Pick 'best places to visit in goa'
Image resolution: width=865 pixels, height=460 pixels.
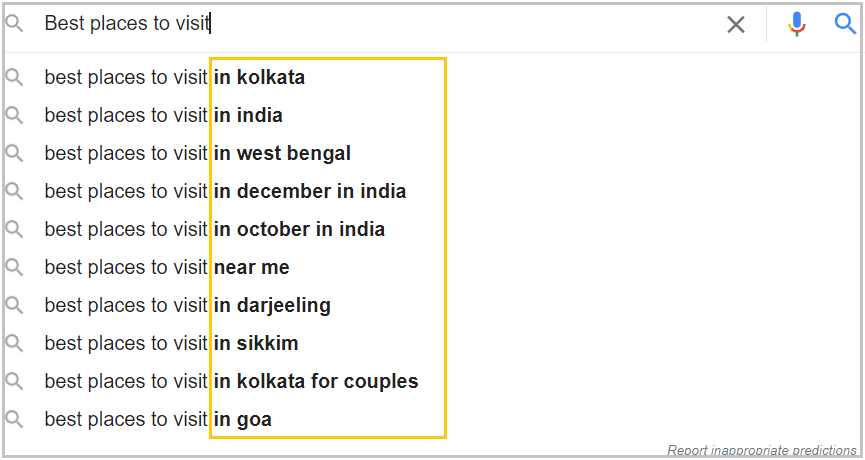158,419
